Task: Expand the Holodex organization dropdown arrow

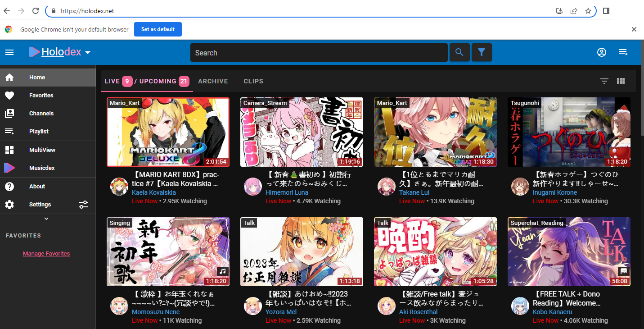Action: coord(88,52)
